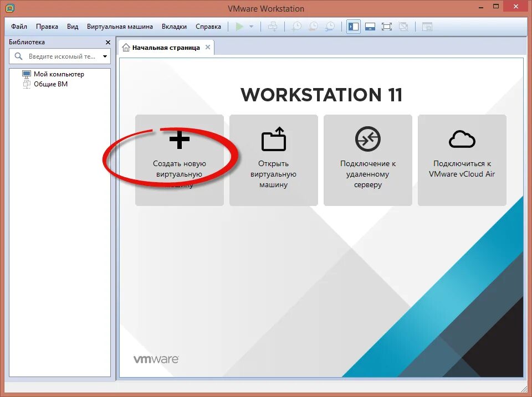Open the Справка menu
Image resolution: width=532 pixels, height=397 pixels.
[208, 27]
